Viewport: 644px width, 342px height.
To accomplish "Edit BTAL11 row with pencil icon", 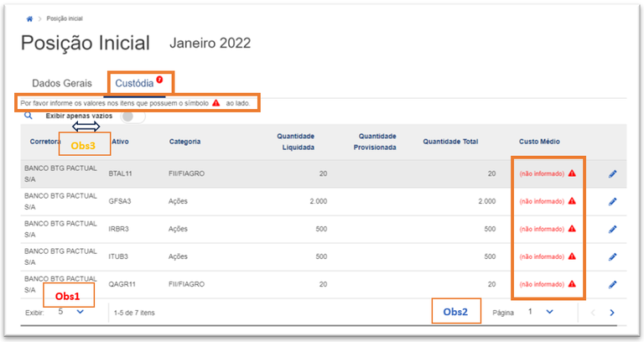I will click(x=612, y=174).
